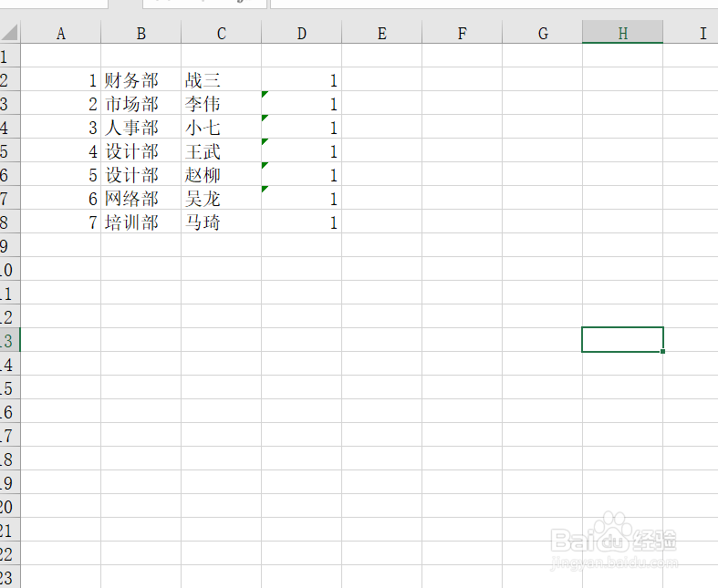This screenshot has width=718, height=588.
Task: Select the cell with name 吴龙
Action: pos(221,198)
